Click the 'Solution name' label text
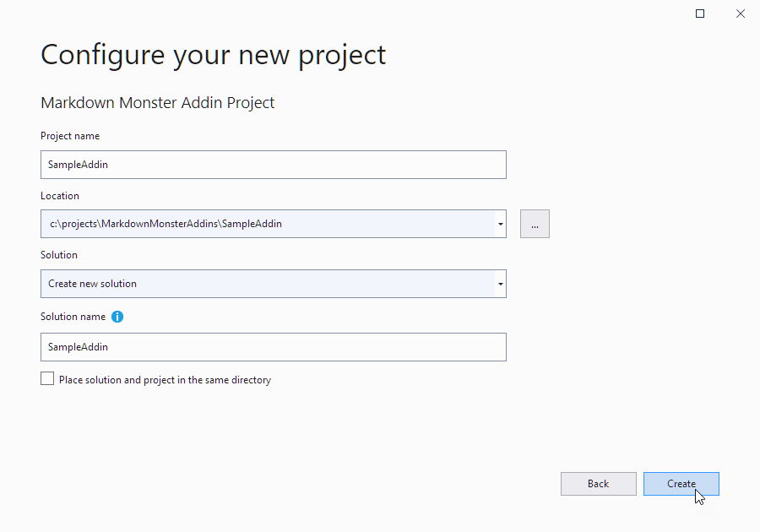 [x=73, y=317]
